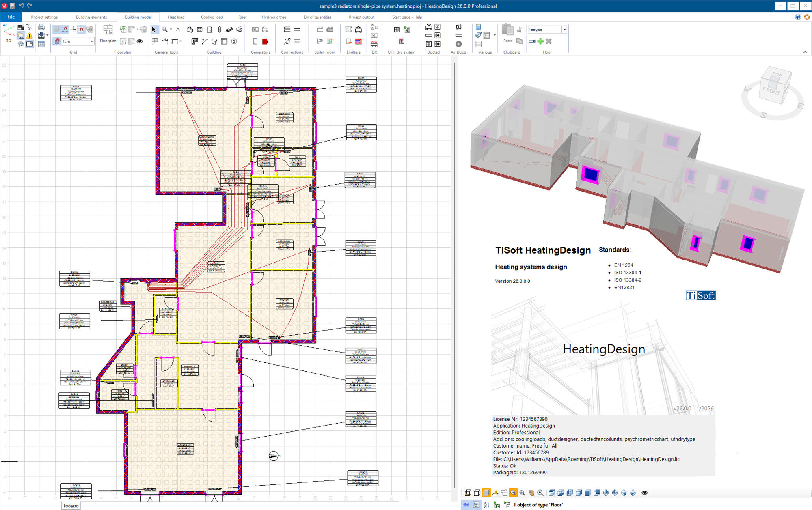Select the arrow pointer tool
The image size is (812, 510).
click(x=154, y=29)
